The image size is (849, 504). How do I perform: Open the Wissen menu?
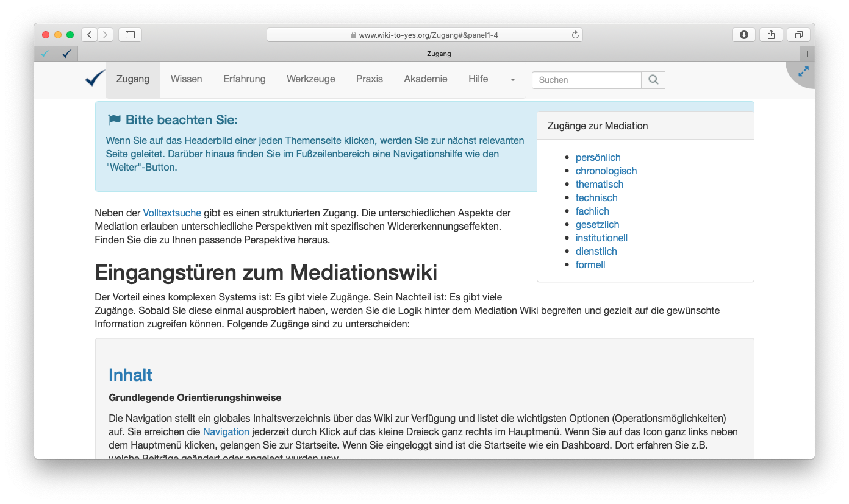tap(186, 79)
